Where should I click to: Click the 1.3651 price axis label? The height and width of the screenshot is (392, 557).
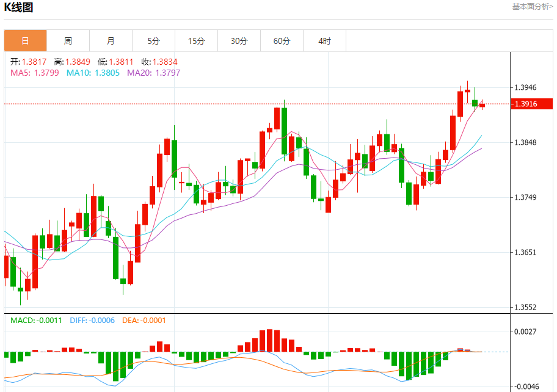tap(526, 252)
